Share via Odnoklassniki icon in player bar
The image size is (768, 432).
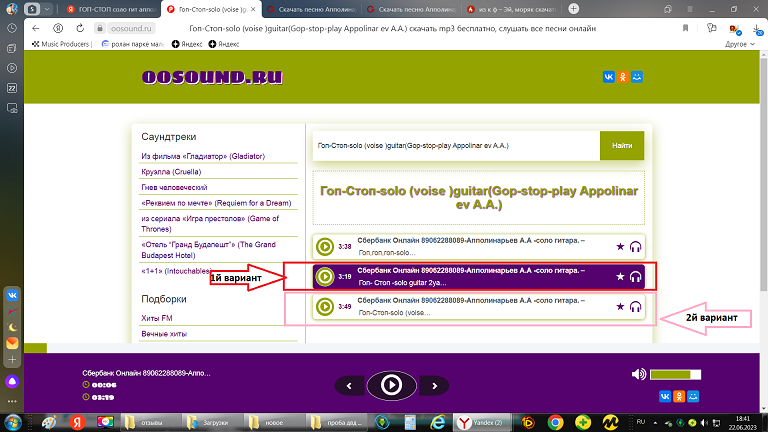(679, 396)
